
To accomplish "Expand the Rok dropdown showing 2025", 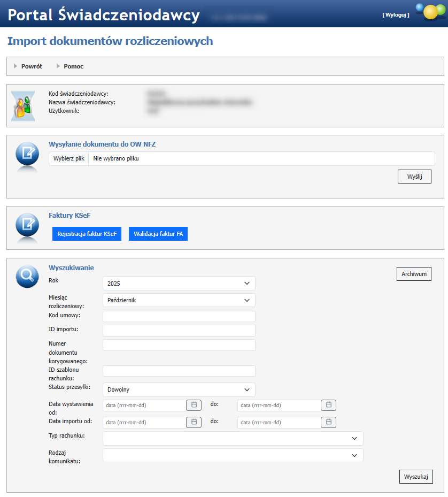I will (179, 283).
